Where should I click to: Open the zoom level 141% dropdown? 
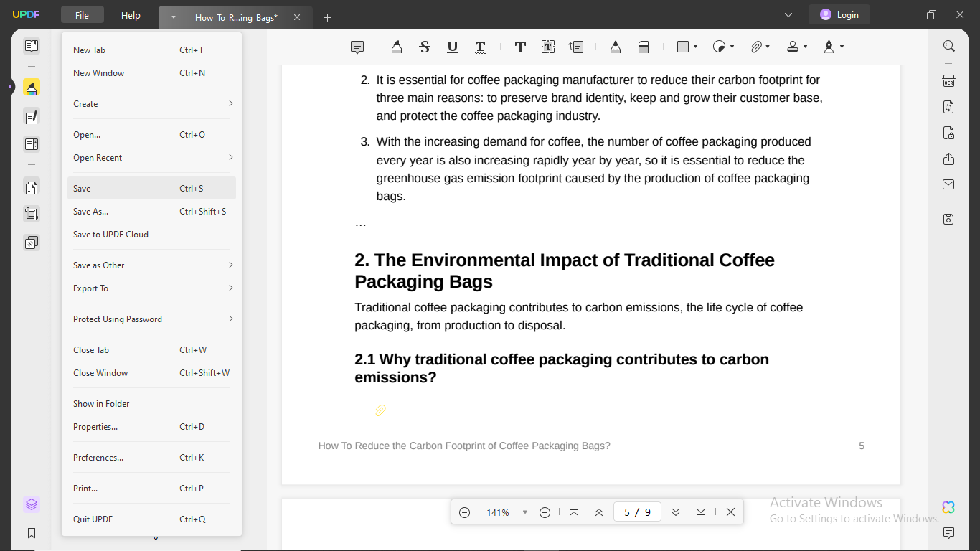pos(524,512)
